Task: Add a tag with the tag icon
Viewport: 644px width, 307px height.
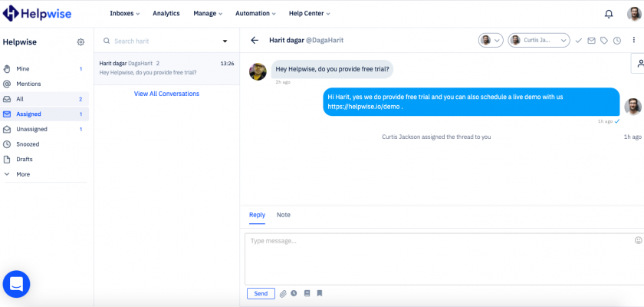Action: pyautogui.click(x=604, y=40)
